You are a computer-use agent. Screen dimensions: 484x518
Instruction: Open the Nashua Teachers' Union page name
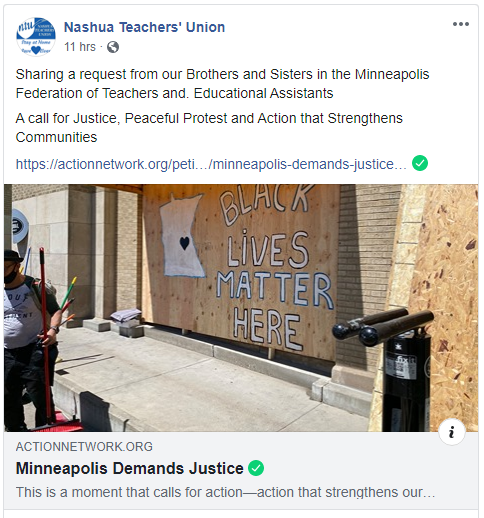tap(144, 27)
